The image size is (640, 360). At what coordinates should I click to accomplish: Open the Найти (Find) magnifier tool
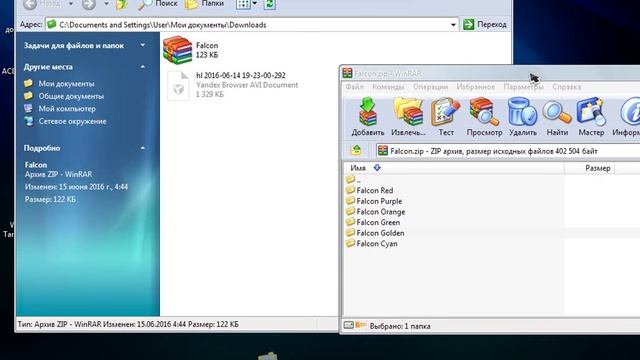(x=557, y=116)
